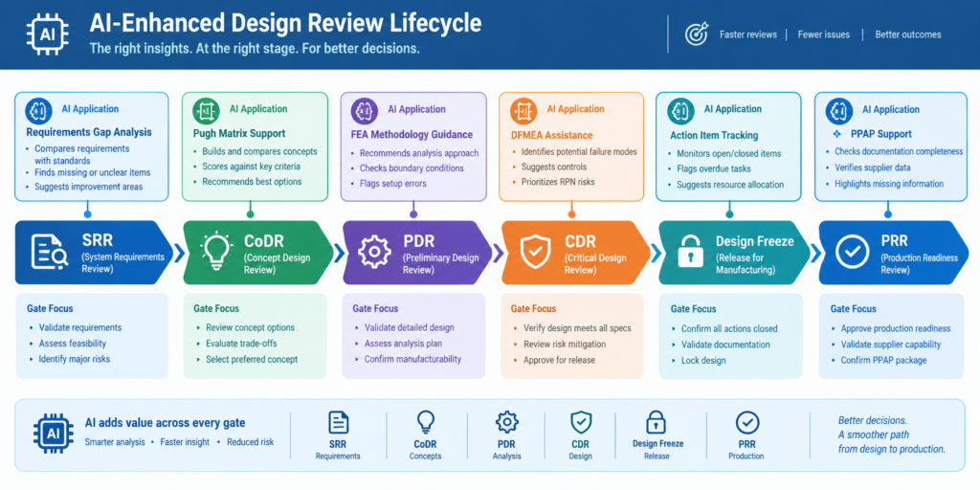
Task: Click the Faster reviews header label
Action: 748,35
